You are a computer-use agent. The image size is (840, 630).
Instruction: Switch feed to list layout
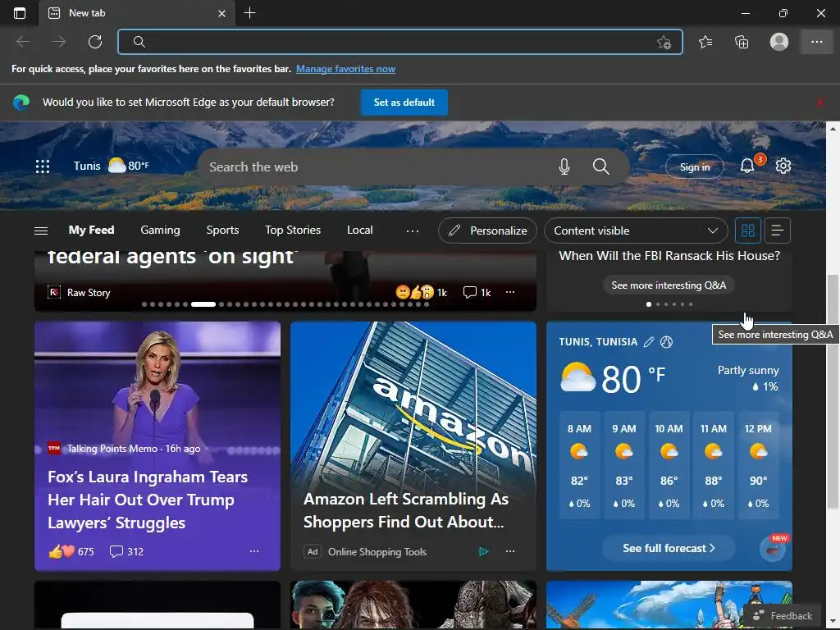778,231
